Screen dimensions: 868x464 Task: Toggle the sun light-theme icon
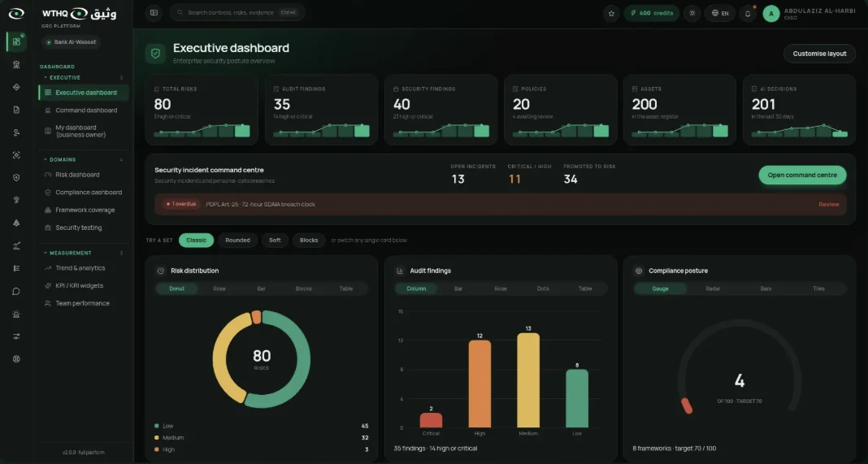(692, 13)
